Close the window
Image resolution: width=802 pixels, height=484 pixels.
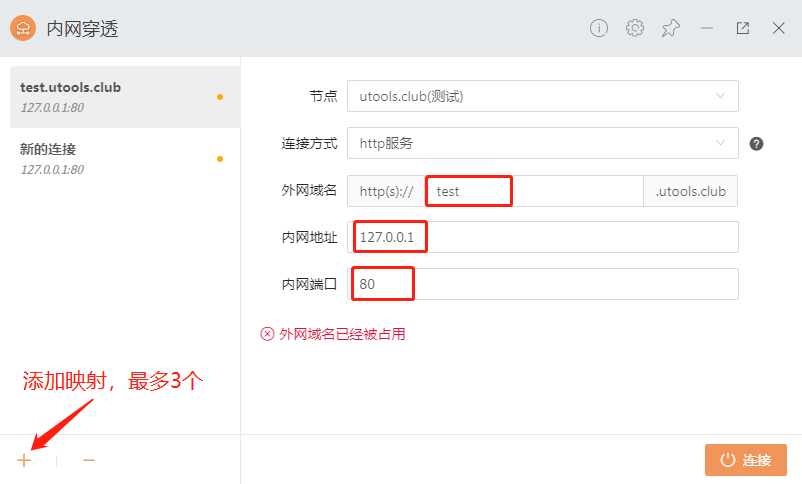tap(778, 28)
